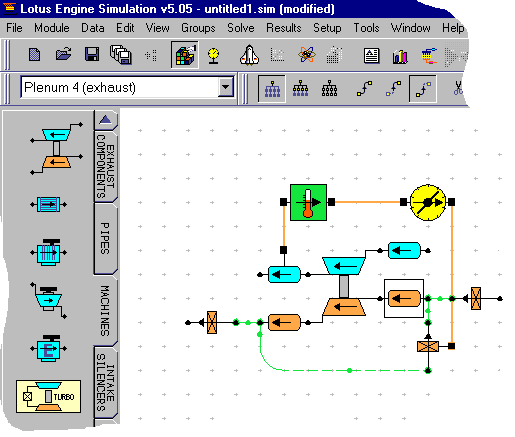Click the second hierarchy tree icon

point(300,88)
